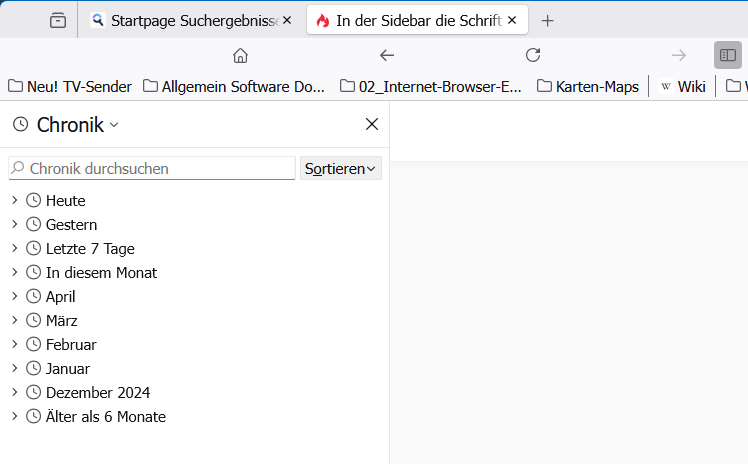
Task: Open the Sortieren dropdown
Action: (x=341, y=169)
